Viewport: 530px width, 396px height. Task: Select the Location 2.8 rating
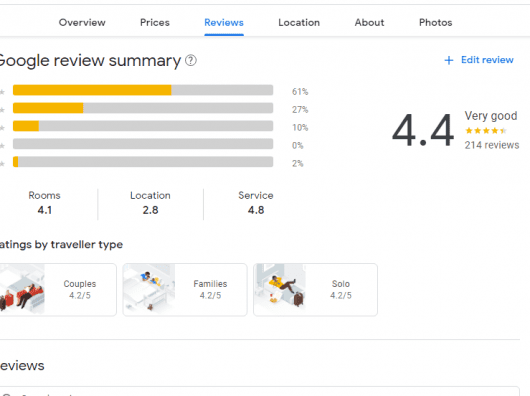point(150,203)
